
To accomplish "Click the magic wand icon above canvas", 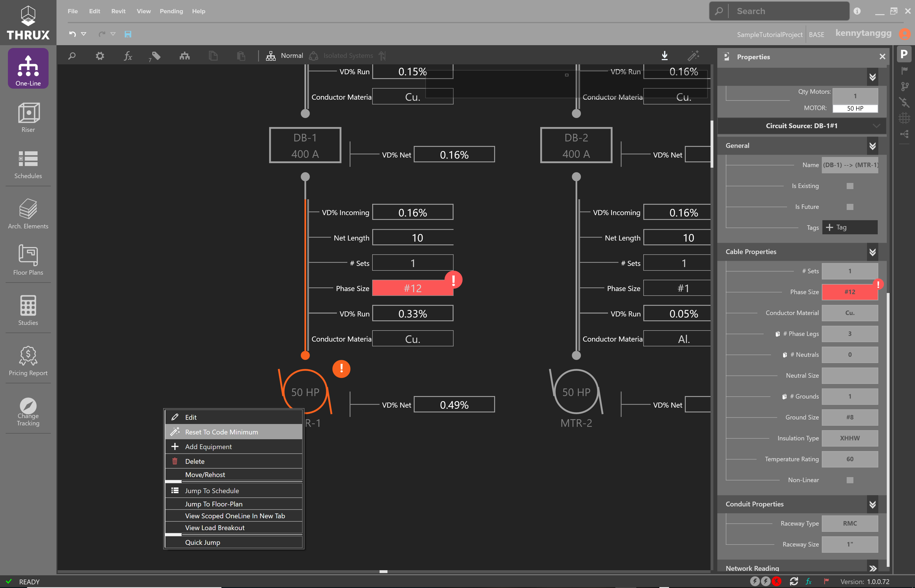I will (694, 56).
